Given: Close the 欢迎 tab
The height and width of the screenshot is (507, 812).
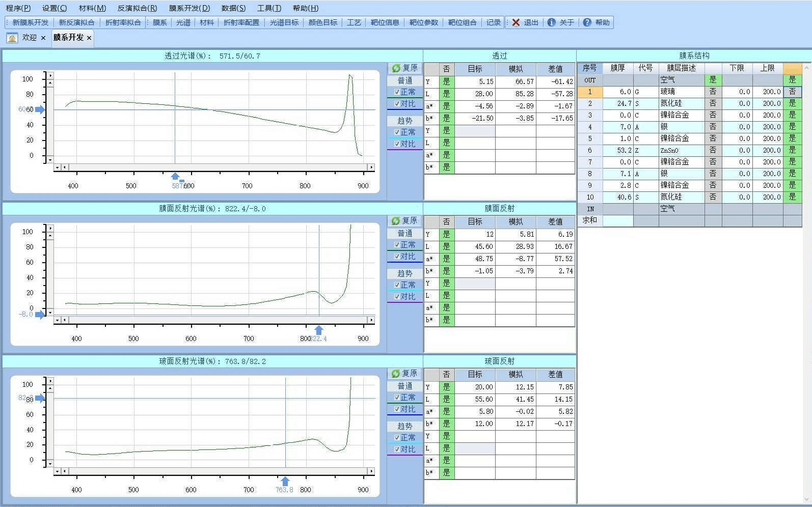Looking at the screenshot, I should 43,38.
